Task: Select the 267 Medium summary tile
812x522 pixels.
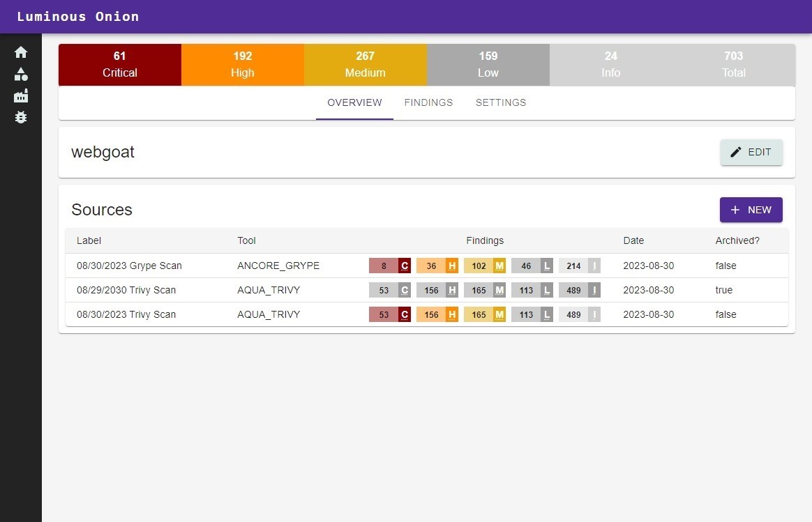Action: click(365, 65)
